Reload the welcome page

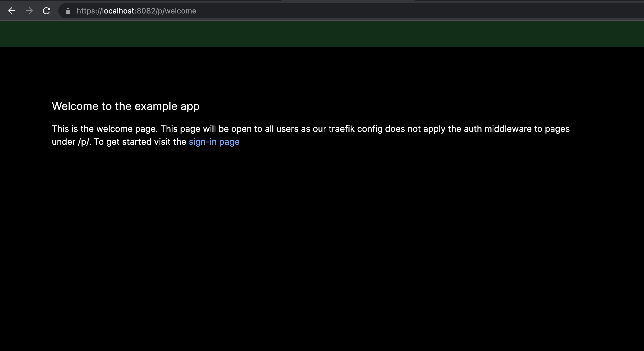tap(47, 11)
